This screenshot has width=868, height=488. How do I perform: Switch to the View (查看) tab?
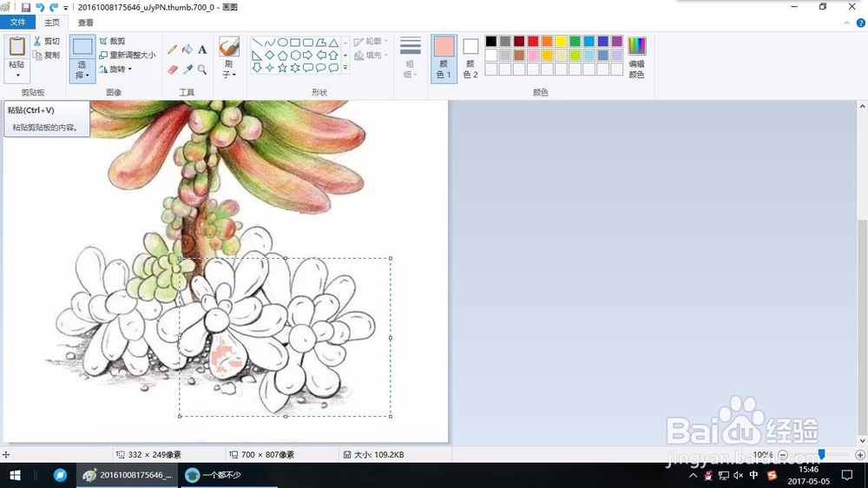(x=85, y=23)
